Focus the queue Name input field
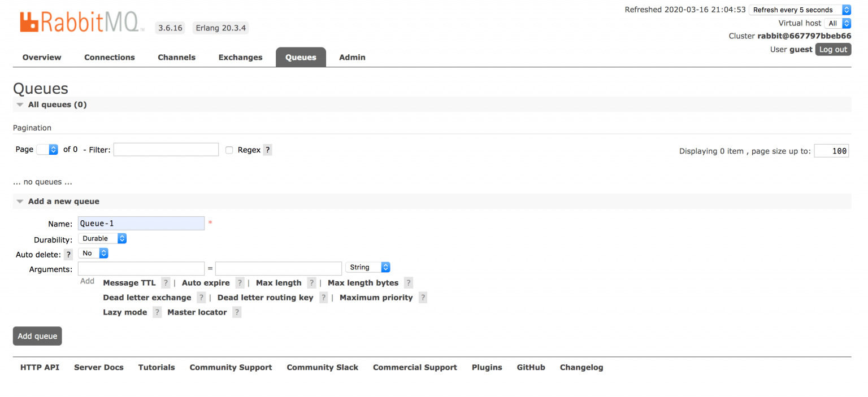868x397 pixels. [141, 223]
